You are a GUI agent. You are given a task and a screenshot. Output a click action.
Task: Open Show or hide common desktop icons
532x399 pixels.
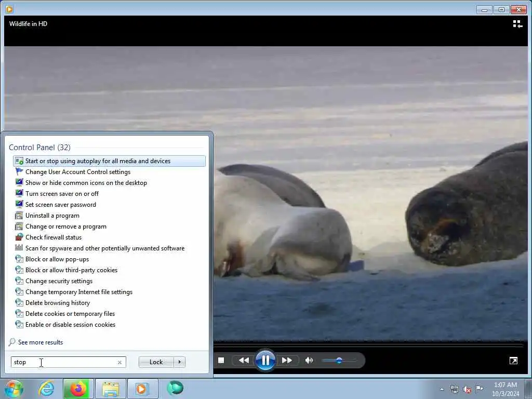pyautogui.click(x=109, y=183)
